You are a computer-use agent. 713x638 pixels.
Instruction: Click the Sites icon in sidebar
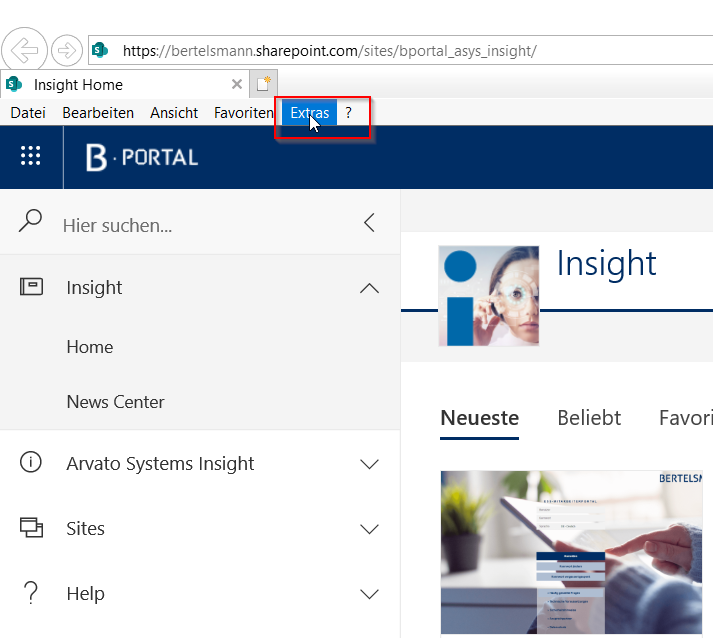pyautogui.click(x=31, y=527)
